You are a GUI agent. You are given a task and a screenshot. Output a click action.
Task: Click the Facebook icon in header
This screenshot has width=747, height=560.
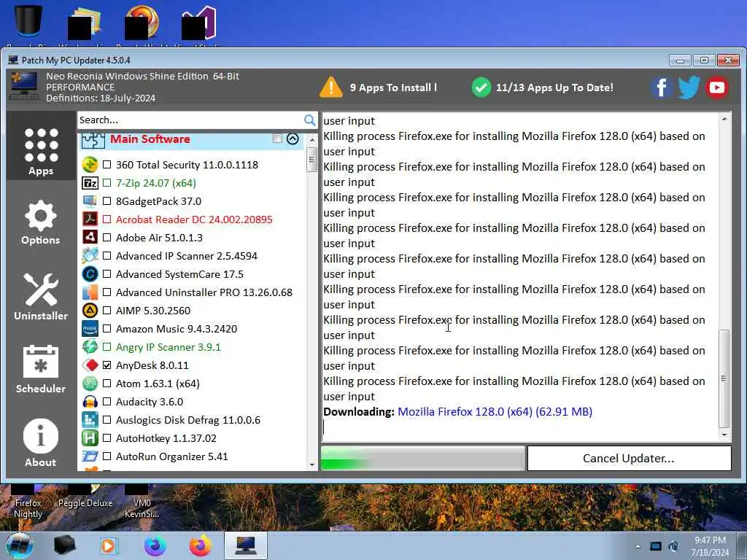(x=661, y=87)
